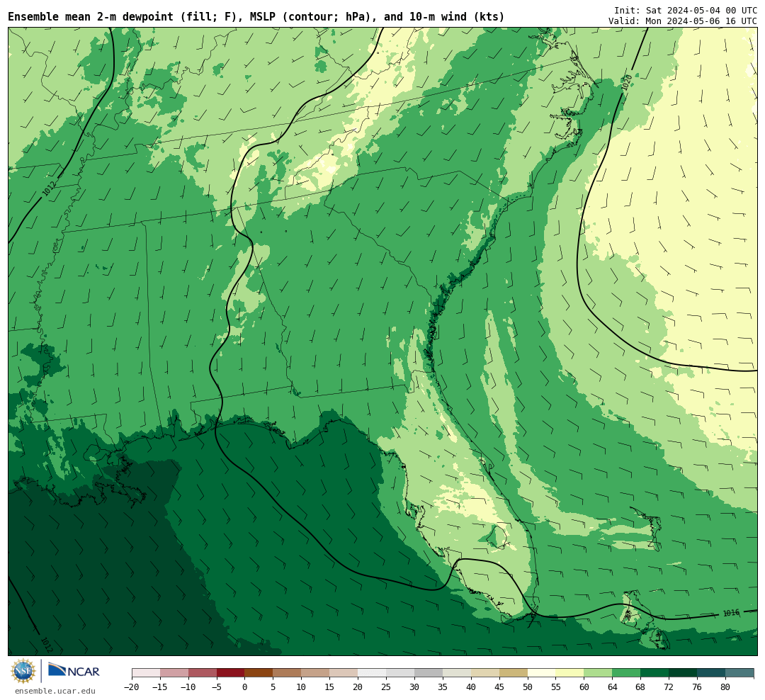Click the '-20' colorbar tick label
This screenshot has height=700, width=765.
pyautogui.click(x=132, y=687)
